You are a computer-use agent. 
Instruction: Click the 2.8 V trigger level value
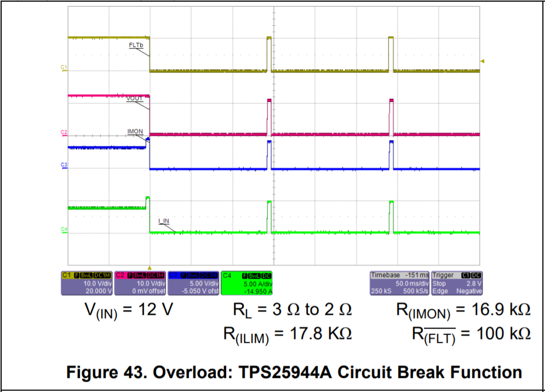point(474,284)
